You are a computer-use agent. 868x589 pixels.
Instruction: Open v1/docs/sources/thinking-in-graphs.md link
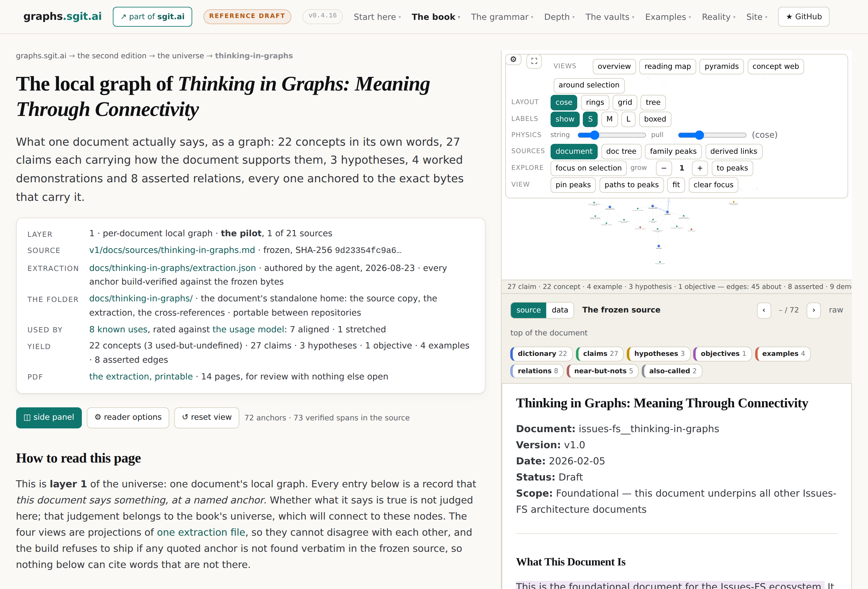pos(172,250)
